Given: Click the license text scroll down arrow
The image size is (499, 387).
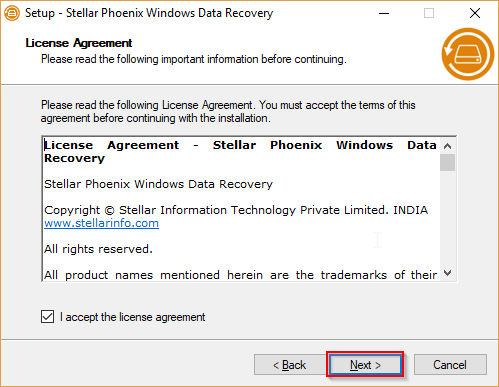Looking at the screenshot, I should point(447,273).
